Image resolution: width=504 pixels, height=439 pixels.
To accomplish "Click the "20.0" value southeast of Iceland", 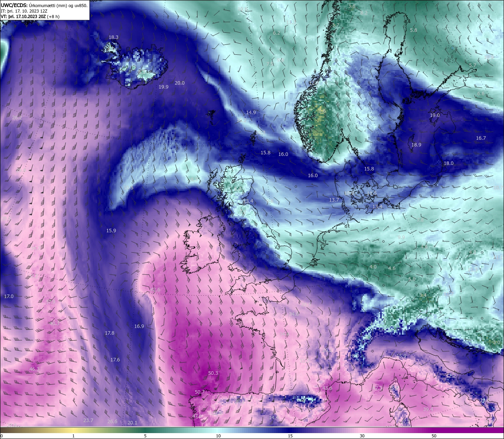I will (180, 83).
